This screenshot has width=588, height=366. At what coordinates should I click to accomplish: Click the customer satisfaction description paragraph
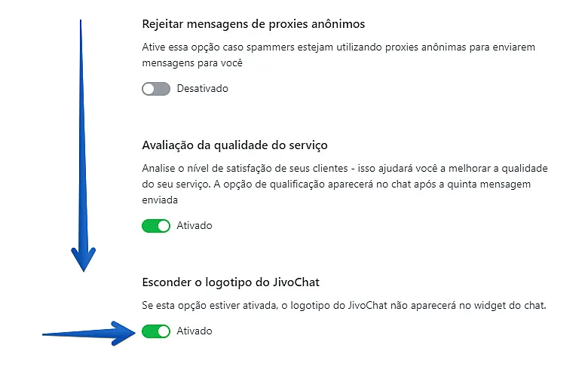[x=345, y=185]
